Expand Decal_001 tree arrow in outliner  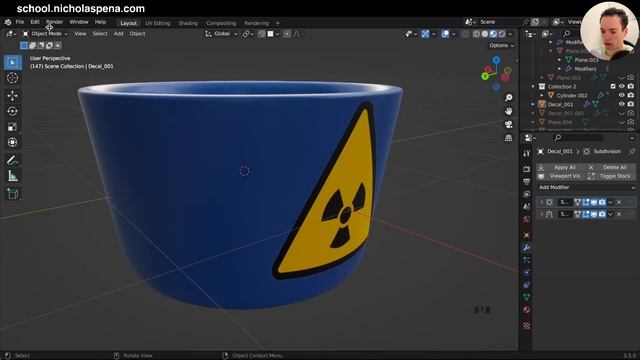pos(533,104)
